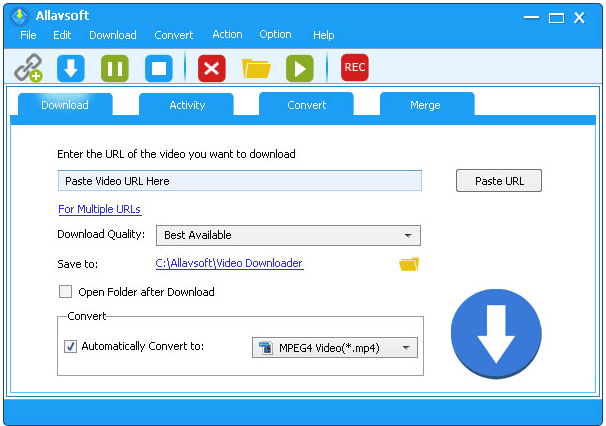This screenshot has width=606, height=426.
Task: Enable Open Folder after Download checkbox
Action: coord(66,292)
